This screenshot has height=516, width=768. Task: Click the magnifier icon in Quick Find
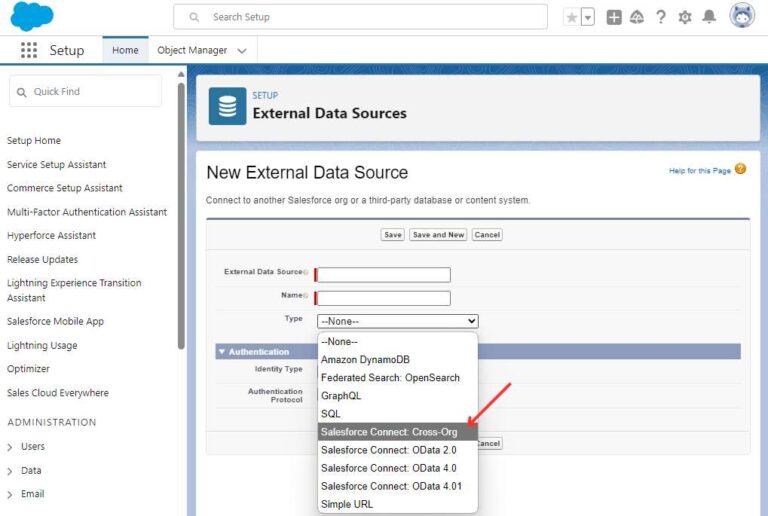(x=22, y=92)
